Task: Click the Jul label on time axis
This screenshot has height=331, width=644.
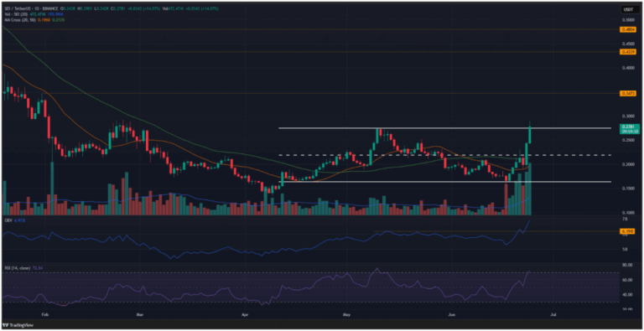Action: pos(553,313)
